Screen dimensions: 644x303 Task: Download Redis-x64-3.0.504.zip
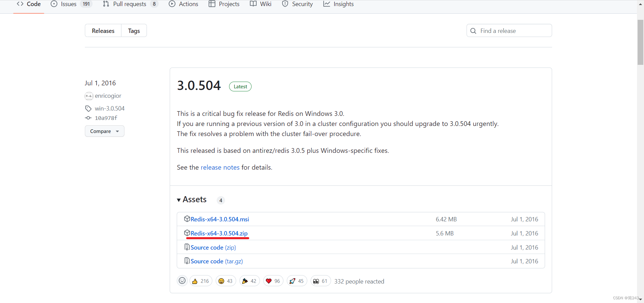219,233
